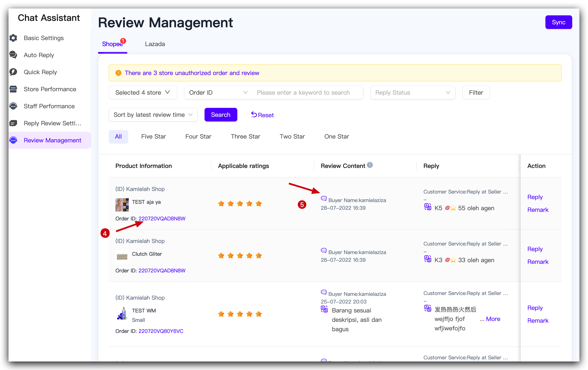Click the translate icon beside 发热热热火然后 reply
This screenshot has width=588, height=370.
(428, 308)
